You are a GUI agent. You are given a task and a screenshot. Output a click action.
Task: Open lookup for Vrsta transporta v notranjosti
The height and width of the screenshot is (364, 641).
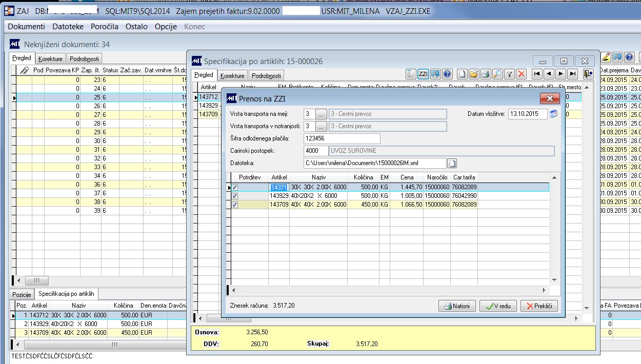point(321,126)
